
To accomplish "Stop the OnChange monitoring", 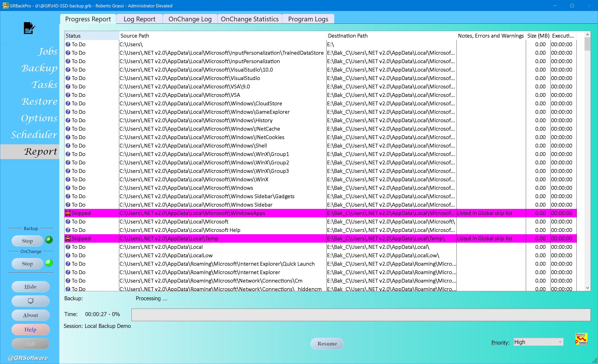I will (27, 264).
